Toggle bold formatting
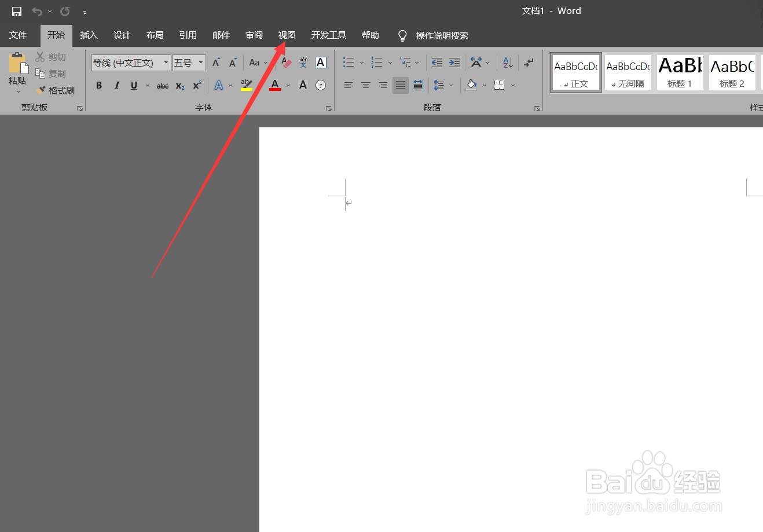 tap(99, 85)
